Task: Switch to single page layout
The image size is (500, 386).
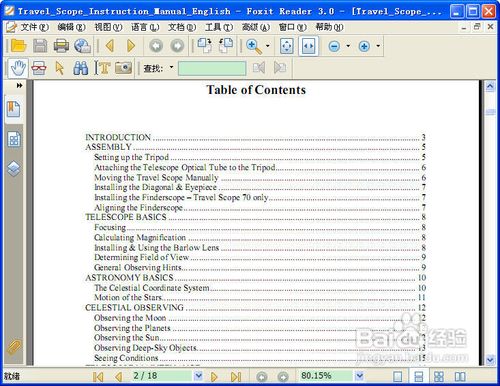Action: (x=397, y=377)
